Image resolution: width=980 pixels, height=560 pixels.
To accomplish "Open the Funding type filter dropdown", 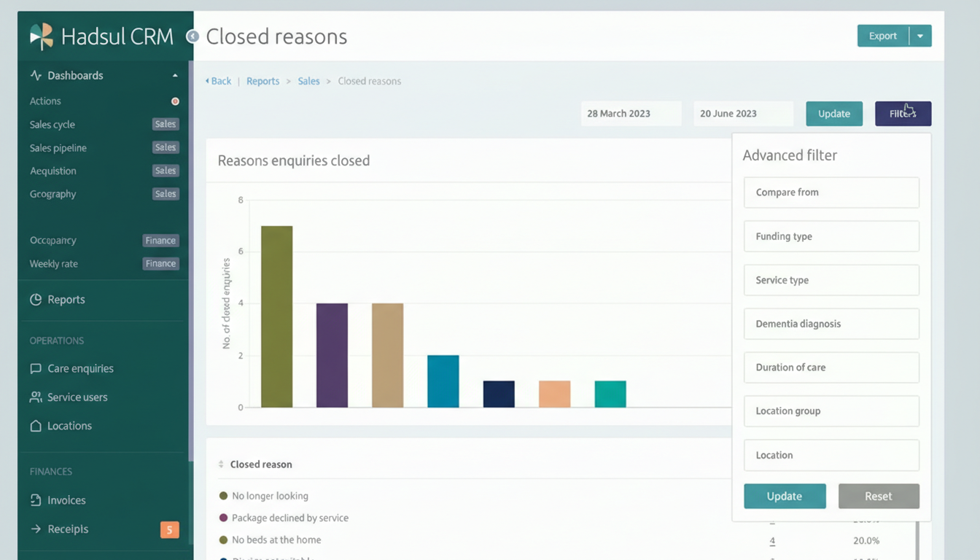I will click(831, 236).
